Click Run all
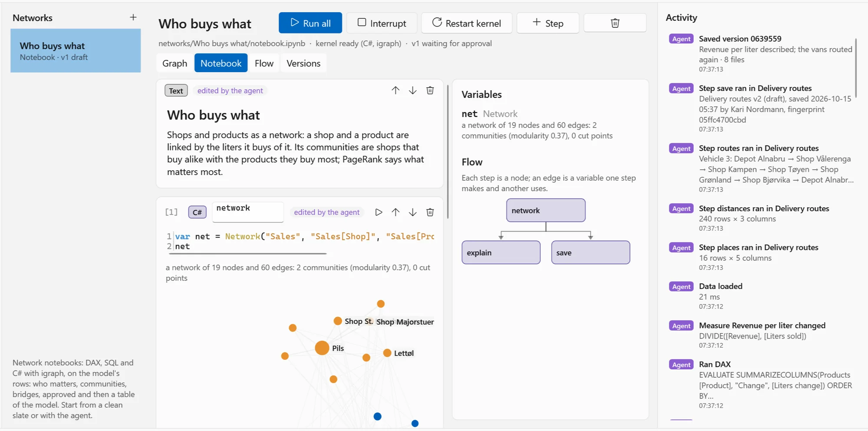The image size is (868, 431). point(310,23)
